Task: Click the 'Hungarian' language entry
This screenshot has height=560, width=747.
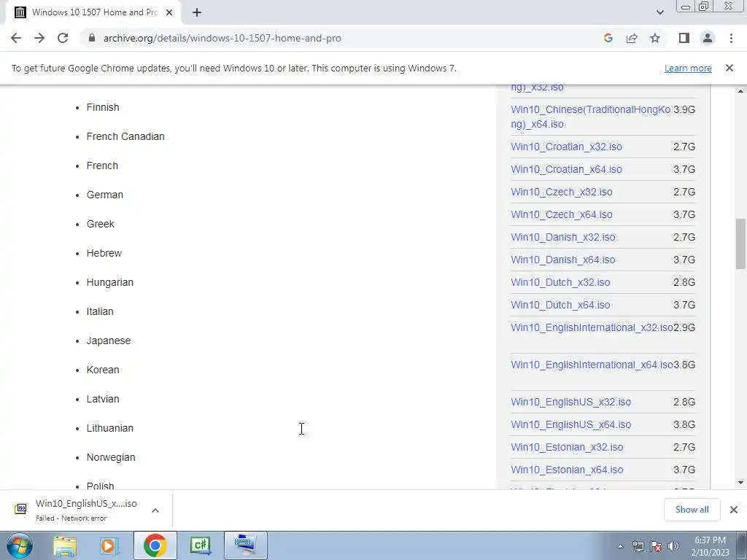Action: point(109,282)
